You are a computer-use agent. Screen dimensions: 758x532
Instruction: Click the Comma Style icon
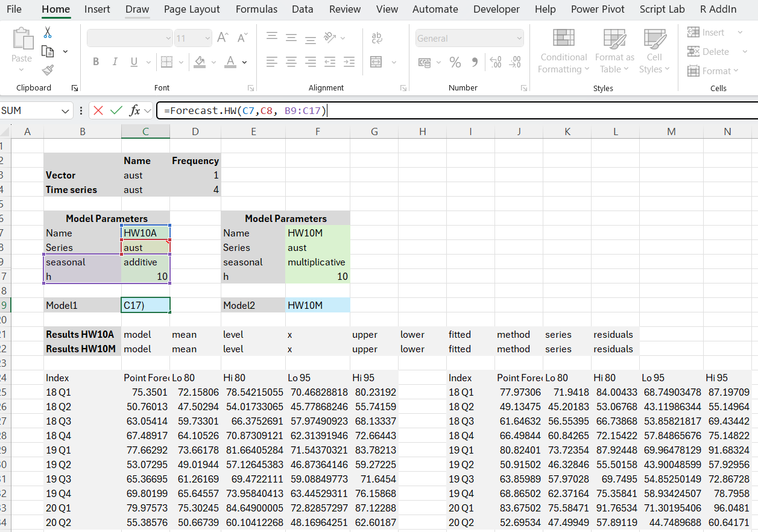coord(475,62)
